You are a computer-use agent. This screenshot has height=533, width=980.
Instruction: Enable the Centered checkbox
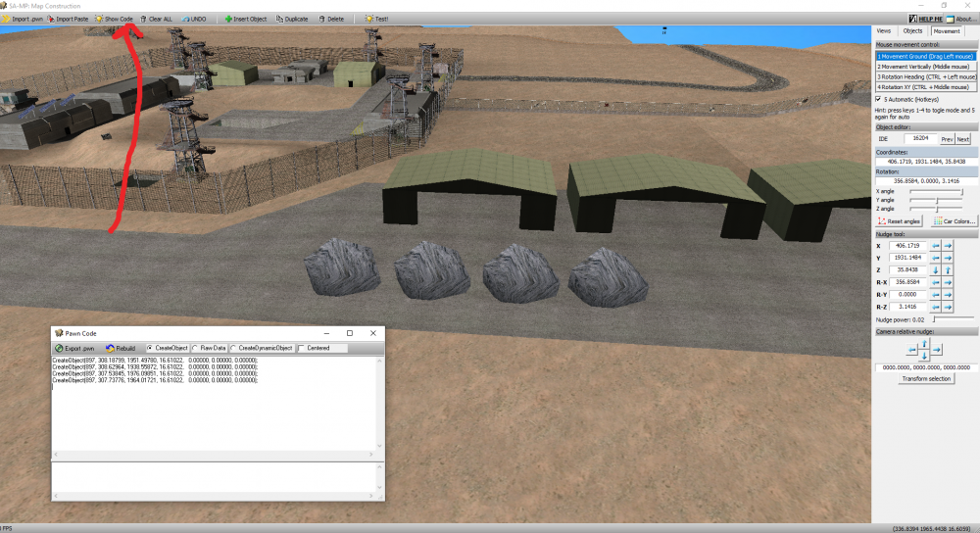[x=302, y=348]
